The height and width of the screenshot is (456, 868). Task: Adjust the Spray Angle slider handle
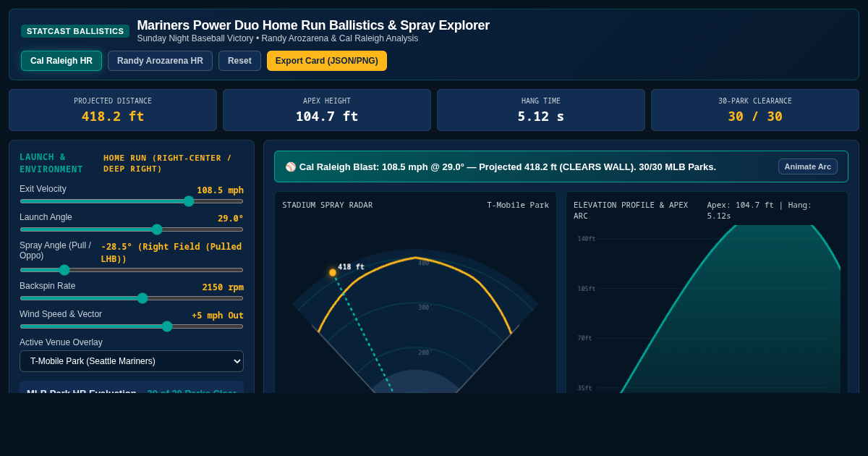coord(64,270)
